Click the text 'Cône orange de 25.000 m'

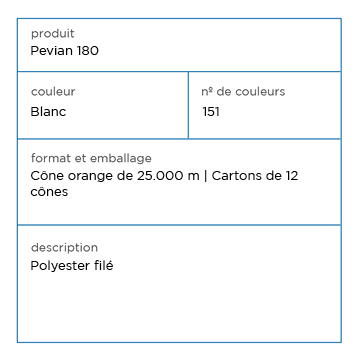pos(115,176)
